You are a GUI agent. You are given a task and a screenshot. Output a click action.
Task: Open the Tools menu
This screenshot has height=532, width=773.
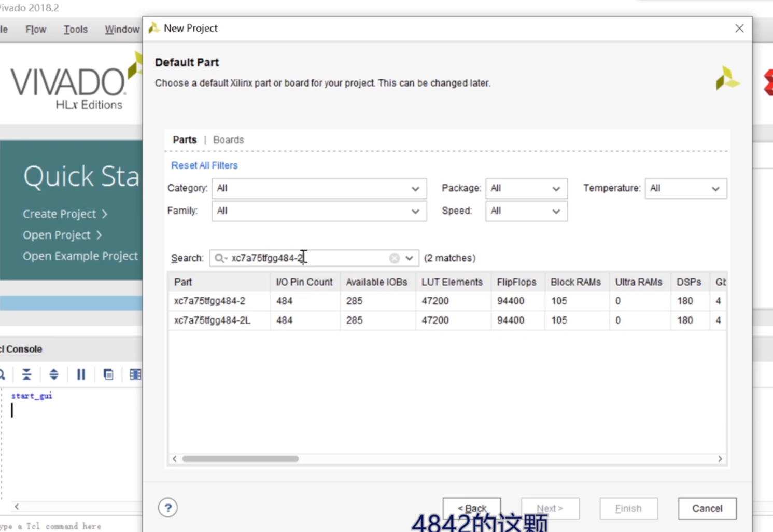pyautogui.click(x=76, y=30)
